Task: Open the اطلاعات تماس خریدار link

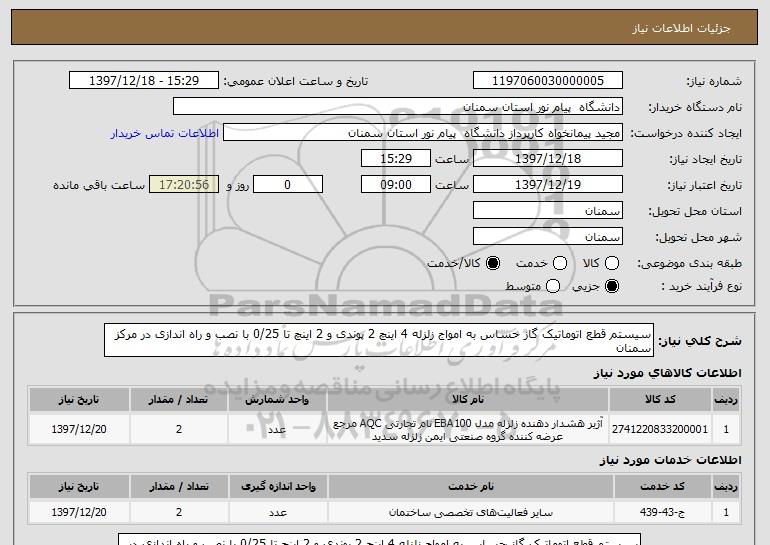Action: point(165,133)
